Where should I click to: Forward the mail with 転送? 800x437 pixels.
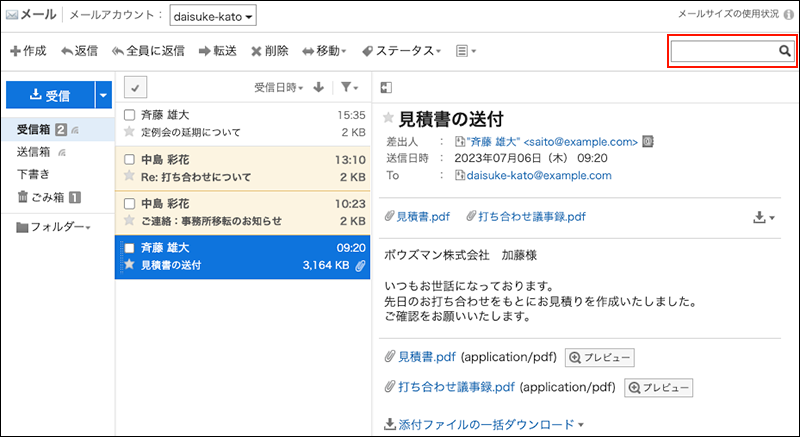218,51
